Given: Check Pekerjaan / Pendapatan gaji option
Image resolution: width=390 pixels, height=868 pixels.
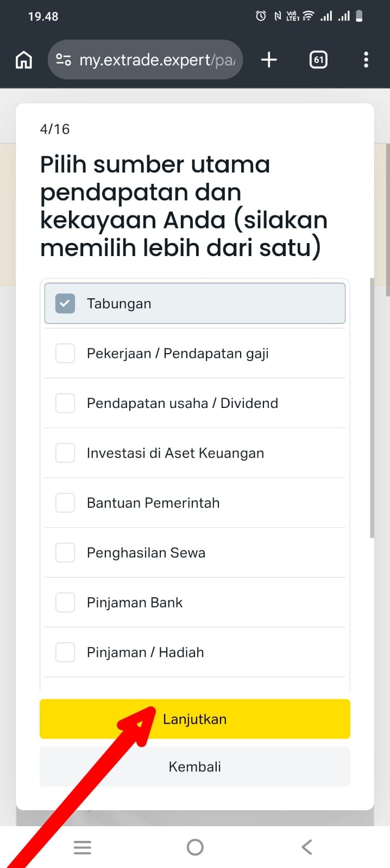Looking at the screenshot, I should point(65,354).
